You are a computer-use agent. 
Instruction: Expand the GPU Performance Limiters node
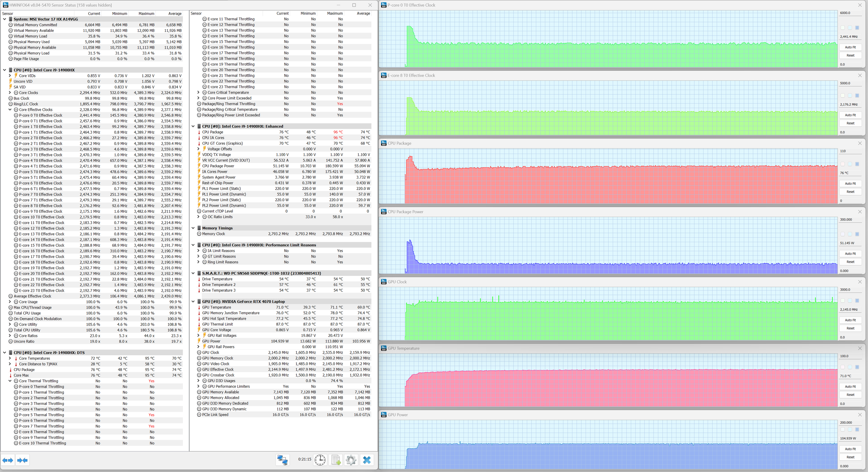click(x=198, y=386)
